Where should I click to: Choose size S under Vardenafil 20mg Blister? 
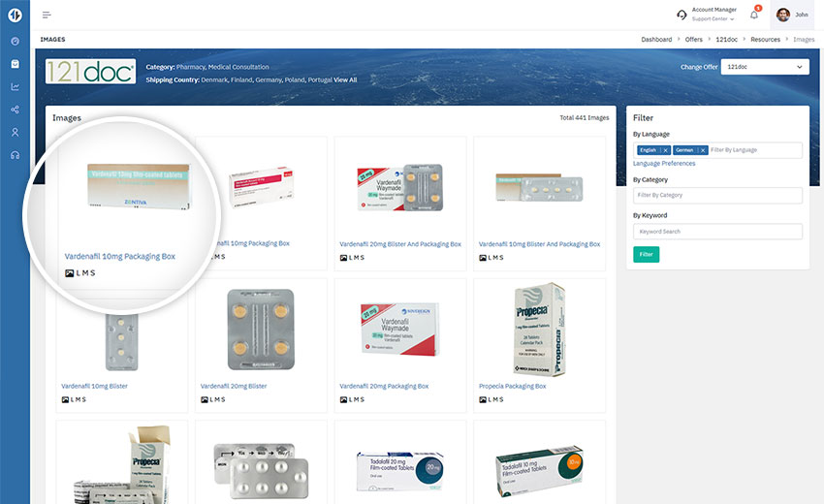click(223, 399)
